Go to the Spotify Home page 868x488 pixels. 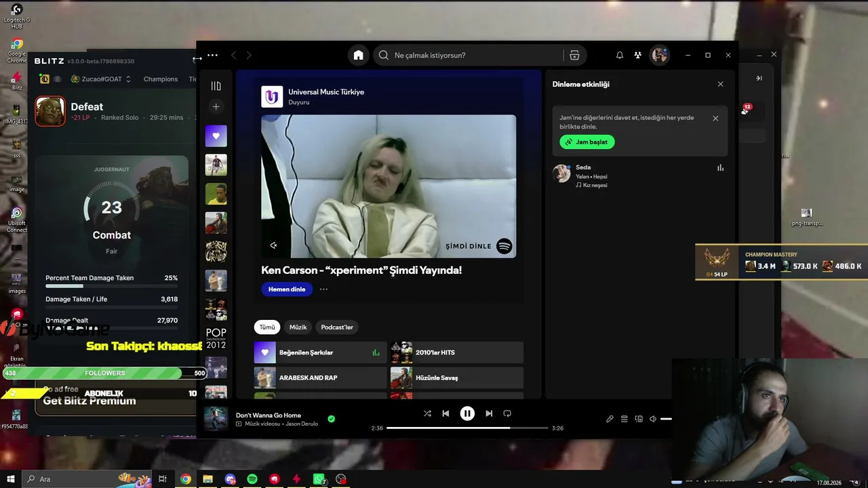tap(358, 56)
